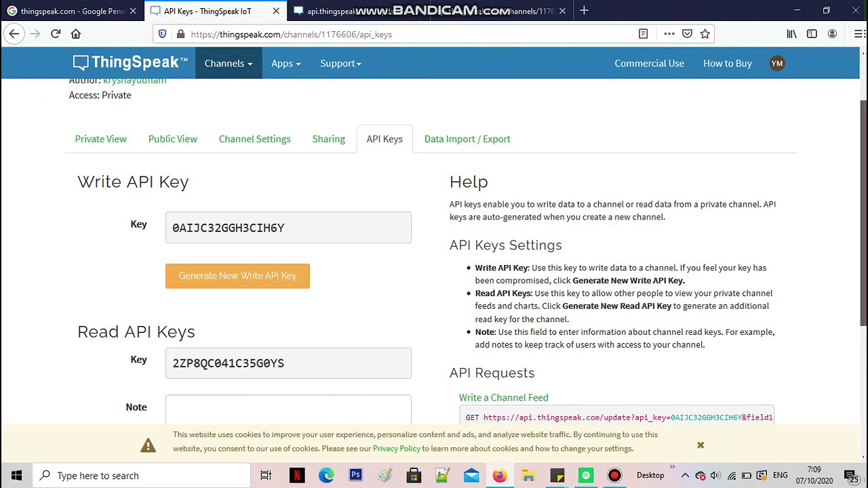The height and width of the screenshot is (488, 868).
Task: Open Write a Channel Feed link
Action: 503,398
